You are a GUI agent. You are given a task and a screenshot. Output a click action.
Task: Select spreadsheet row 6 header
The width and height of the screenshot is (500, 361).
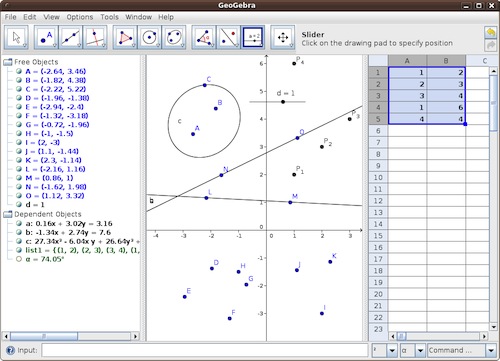point(378,131)
